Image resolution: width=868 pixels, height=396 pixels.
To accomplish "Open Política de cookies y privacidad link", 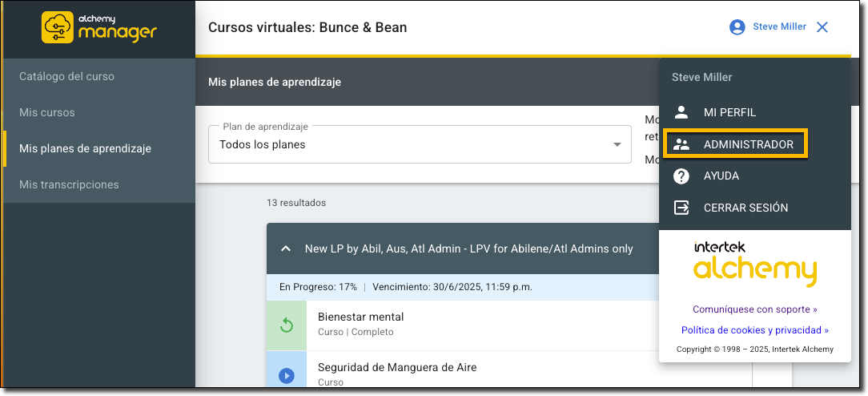I will (754, 330).
